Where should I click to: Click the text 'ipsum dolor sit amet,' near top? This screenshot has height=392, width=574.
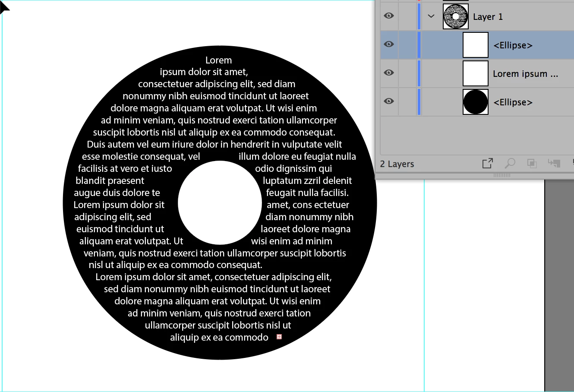[204, 72]
